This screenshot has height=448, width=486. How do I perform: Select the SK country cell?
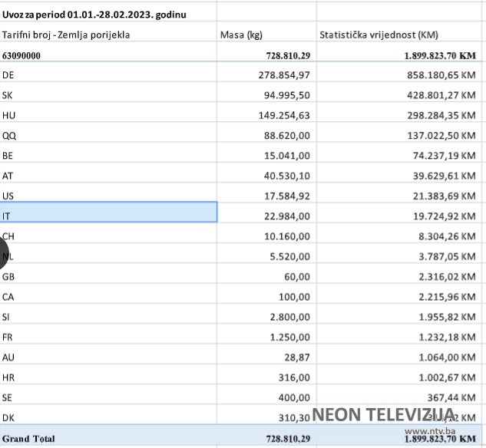[8, 95]
